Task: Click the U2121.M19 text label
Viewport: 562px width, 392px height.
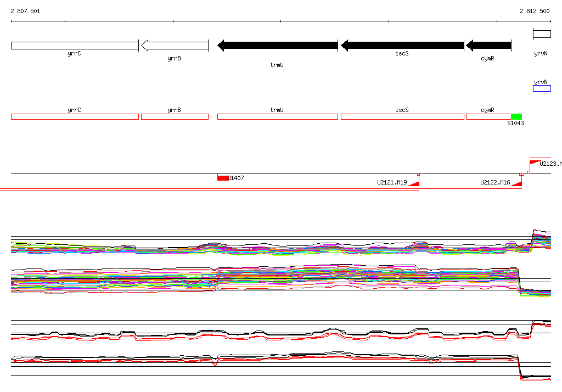Action: click(x=392, y=183)
